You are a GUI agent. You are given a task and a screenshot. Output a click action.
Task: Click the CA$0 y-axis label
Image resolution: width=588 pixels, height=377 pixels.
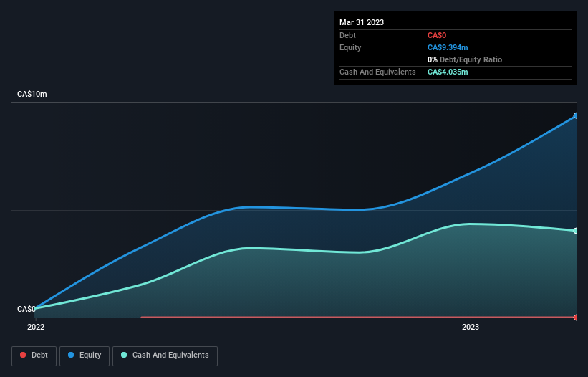pyautogui.click(x=26, y=309)
